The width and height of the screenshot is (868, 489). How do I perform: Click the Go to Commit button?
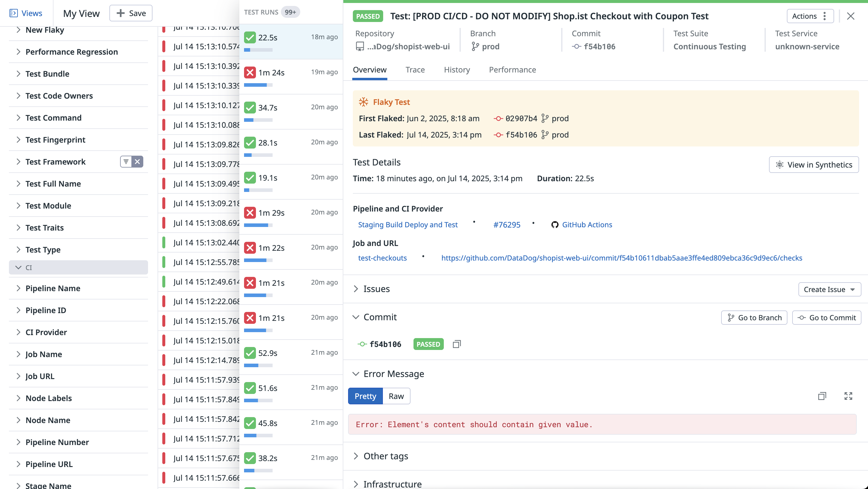826,318
